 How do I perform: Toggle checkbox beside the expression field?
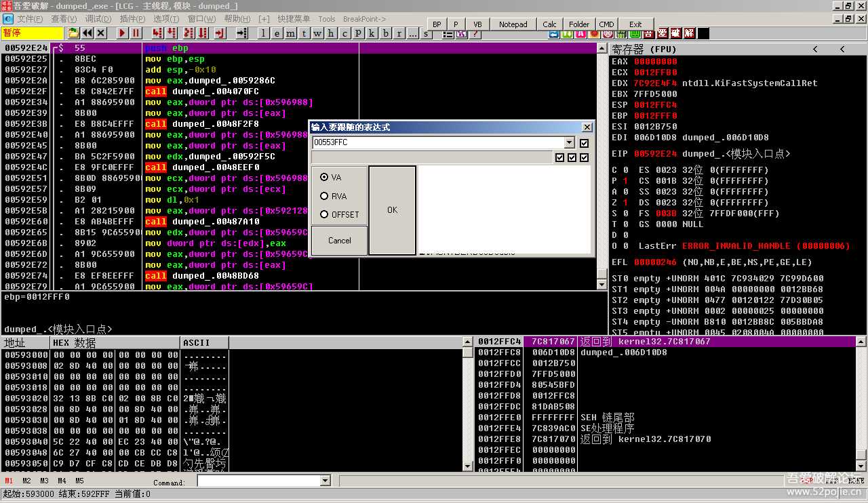coord(584,143)
